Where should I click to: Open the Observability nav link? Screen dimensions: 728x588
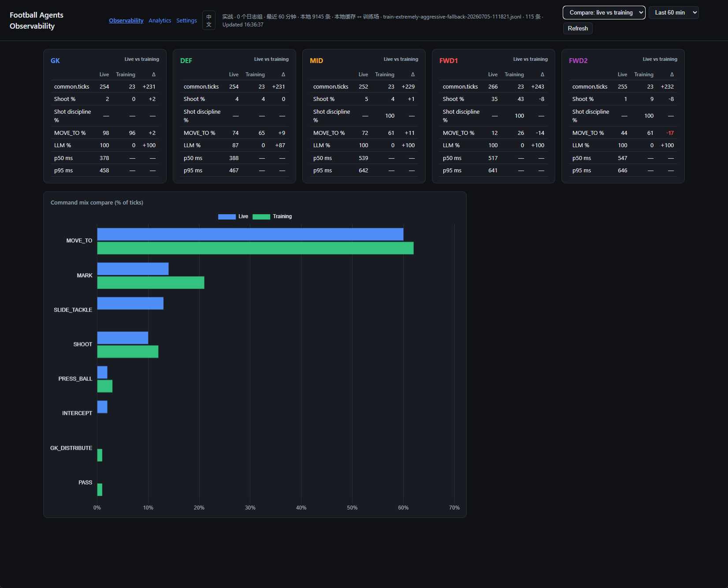(x=126, y=20)
